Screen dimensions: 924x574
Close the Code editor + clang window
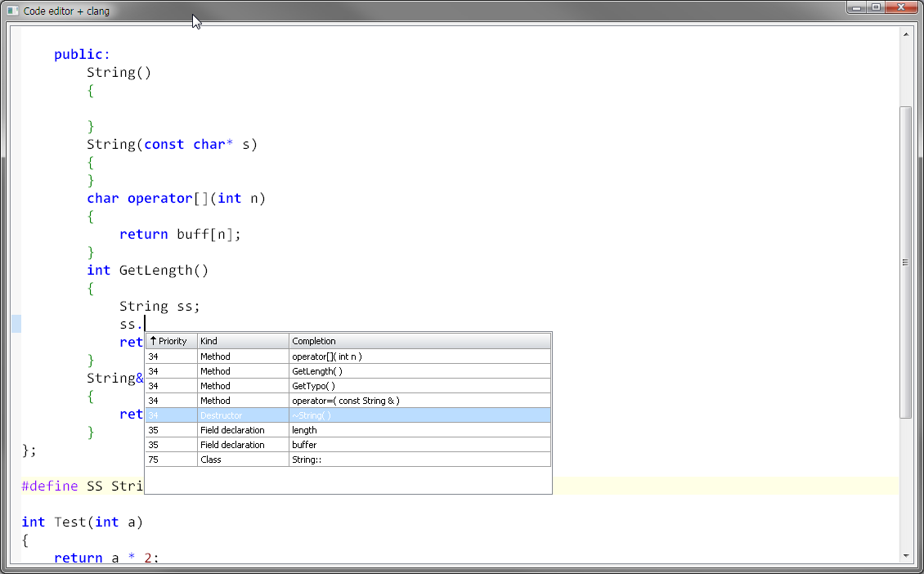pos(903,7)
